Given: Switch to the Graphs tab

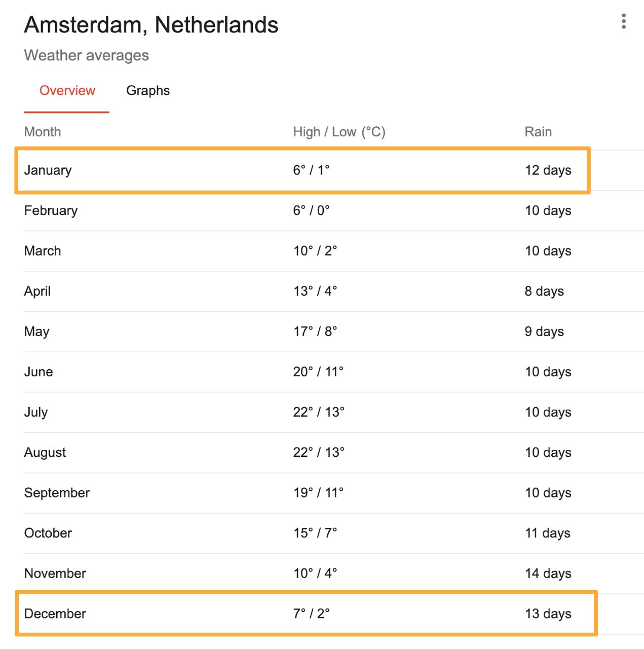Looking at the screenshot, I should [147, 91].
